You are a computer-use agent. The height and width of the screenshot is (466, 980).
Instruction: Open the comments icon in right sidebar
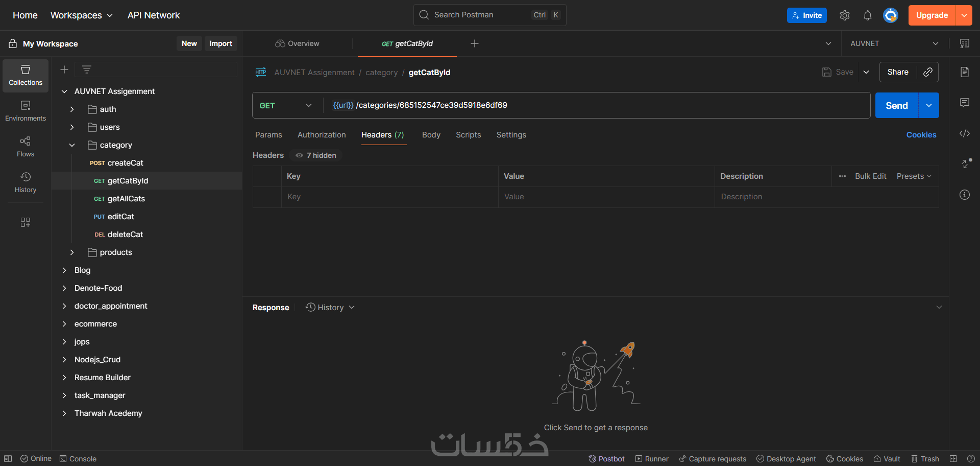(x=965, y=103)
